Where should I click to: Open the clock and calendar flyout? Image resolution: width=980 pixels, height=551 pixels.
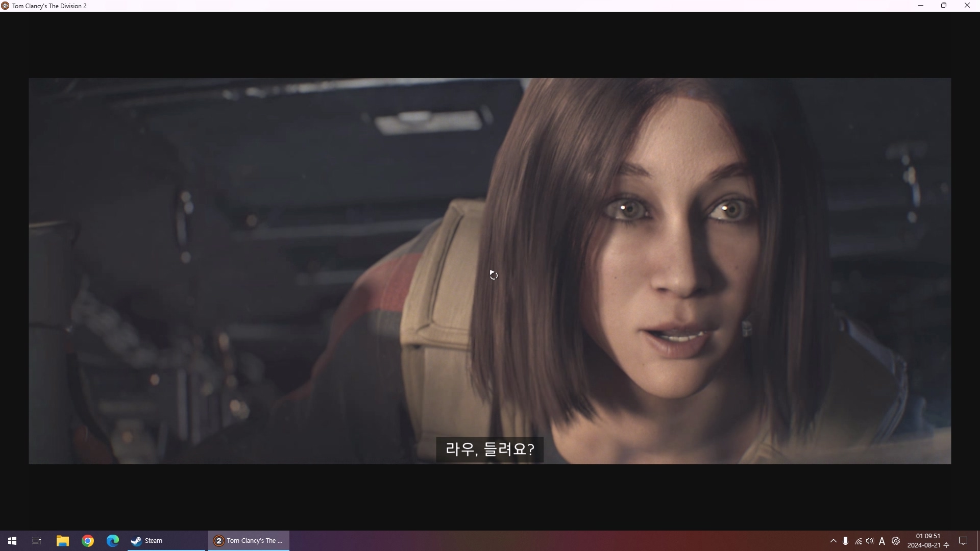click(928, 541)
